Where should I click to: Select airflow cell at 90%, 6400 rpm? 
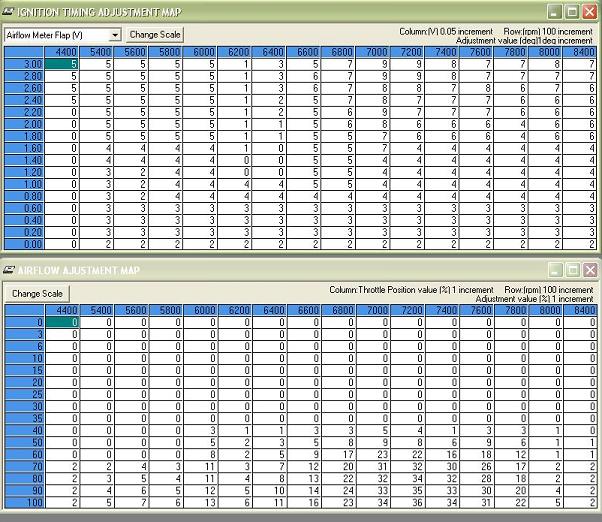270,491
